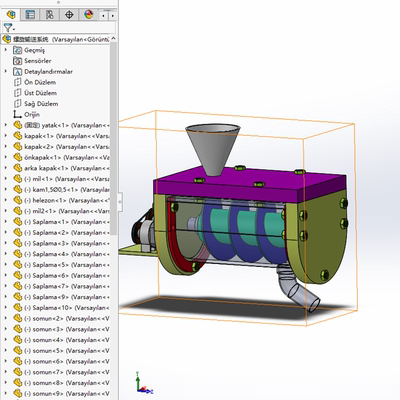Click the Orijin tree row text
The height and width of the screenshot is (400, 400).
(32, 114)
